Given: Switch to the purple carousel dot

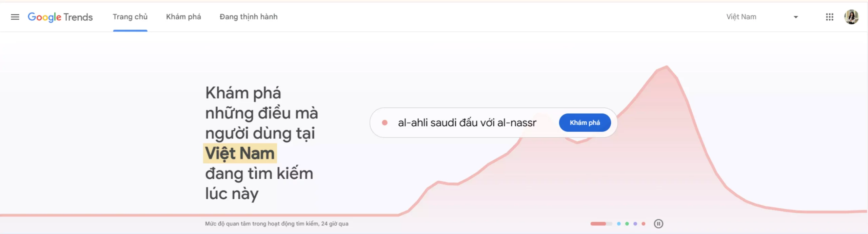Looking at the screenshot, I should [635, 224].
